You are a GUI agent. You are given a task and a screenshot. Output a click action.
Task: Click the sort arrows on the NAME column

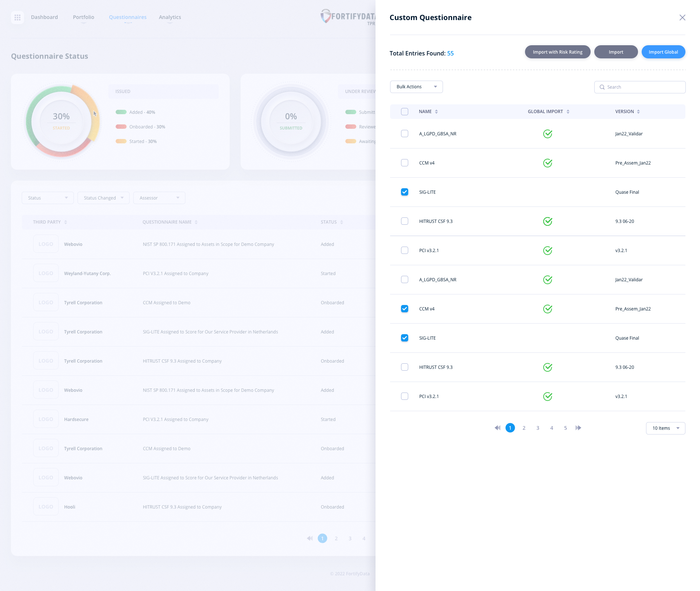pyautogui.click(x=436, y=112)
